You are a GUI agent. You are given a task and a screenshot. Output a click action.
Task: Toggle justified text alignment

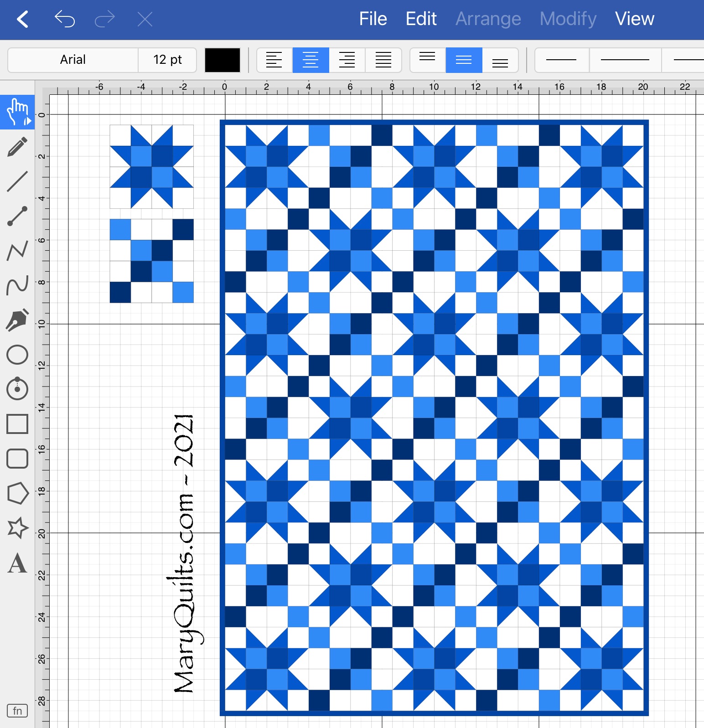[x=383, y=60]
